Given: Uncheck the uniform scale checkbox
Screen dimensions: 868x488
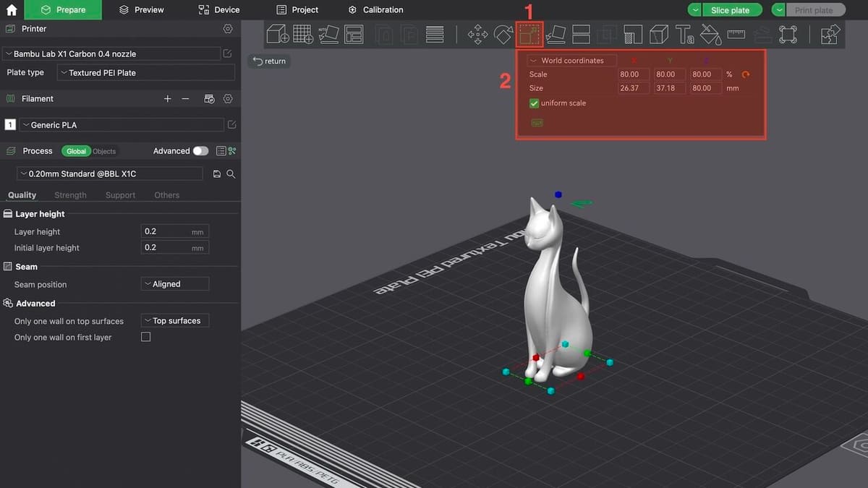Looking at the screenshot, I should tap(535, 103).
